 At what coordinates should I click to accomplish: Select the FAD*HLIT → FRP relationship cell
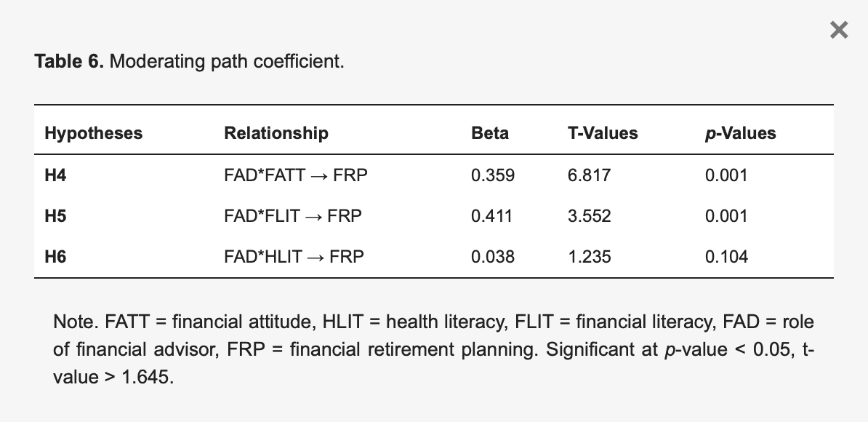point(294,256)
